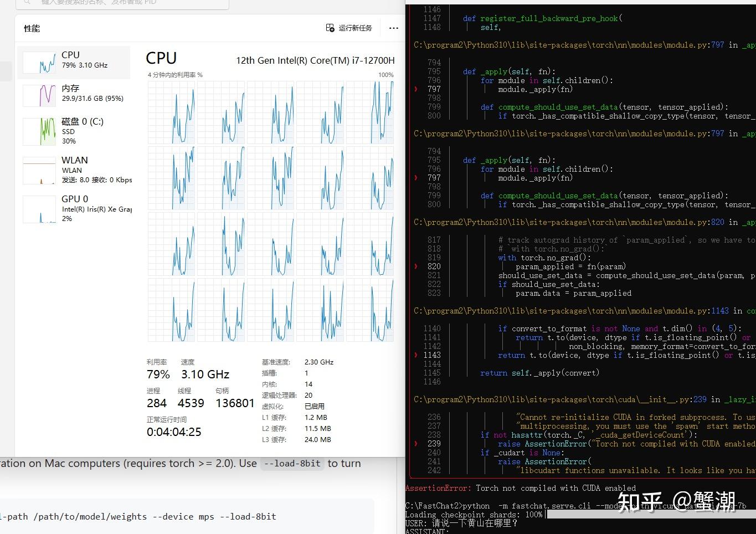This screenshot has width=756, height=534.
Task: Click the 内核 value 14
Action: click(308, 384)
